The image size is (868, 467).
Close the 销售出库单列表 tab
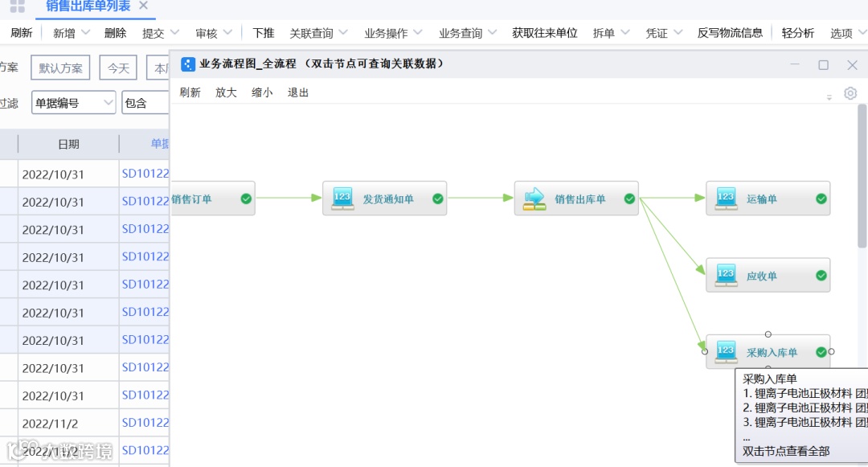(143, 6)
